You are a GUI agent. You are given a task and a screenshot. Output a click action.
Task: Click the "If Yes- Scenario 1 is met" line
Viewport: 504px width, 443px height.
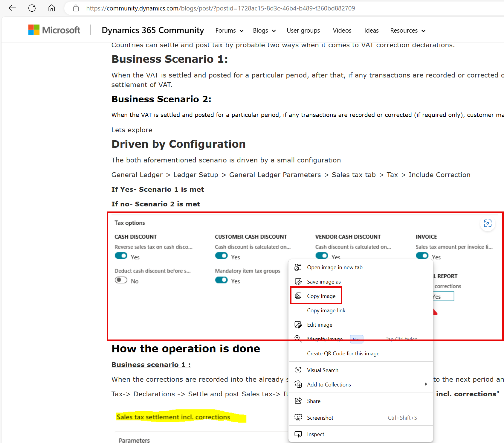pos(158,189)
